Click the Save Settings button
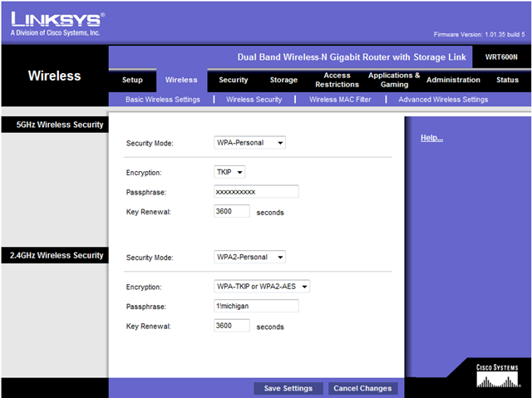Screen dimensions: 532x398 (x=288, y=388)
